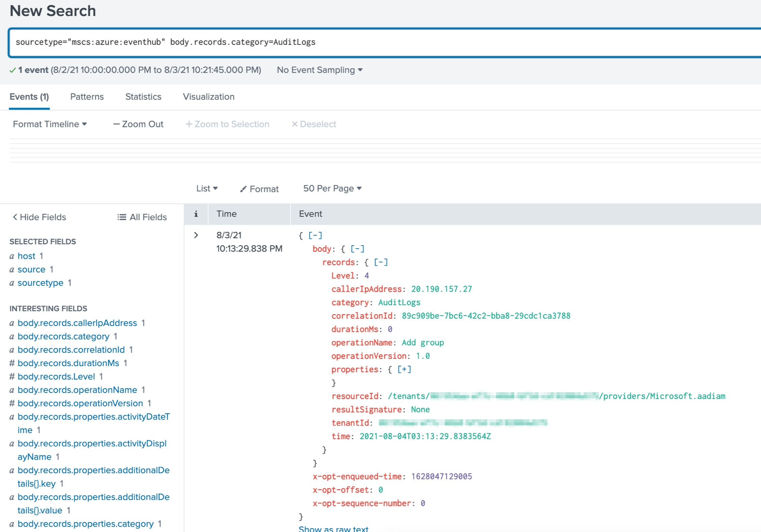This screenshot has width=761, height=532.
Task: Click the All Fields icon
Action: [x=122, y=217]
